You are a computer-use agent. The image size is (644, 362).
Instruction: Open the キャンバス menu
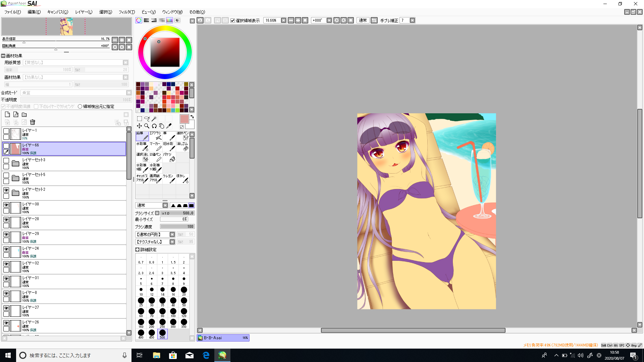tap(58, 12)
